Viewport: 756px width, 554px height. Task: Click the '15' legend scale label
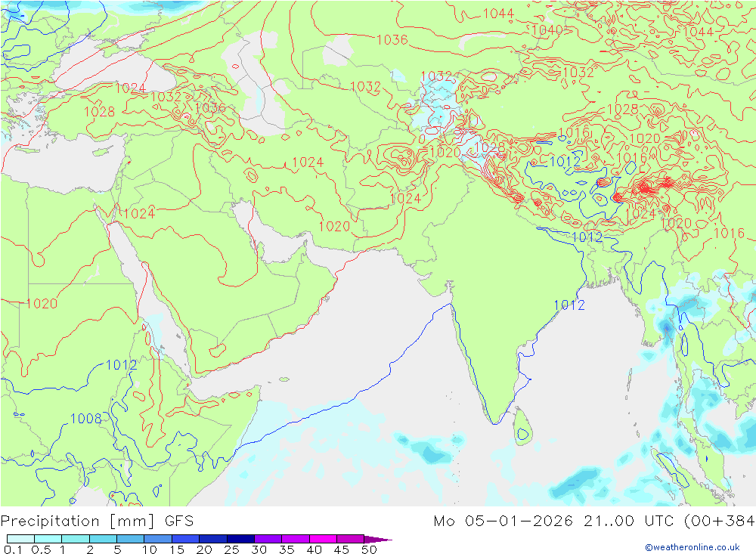pyautogui.click(x=177, y=549)
